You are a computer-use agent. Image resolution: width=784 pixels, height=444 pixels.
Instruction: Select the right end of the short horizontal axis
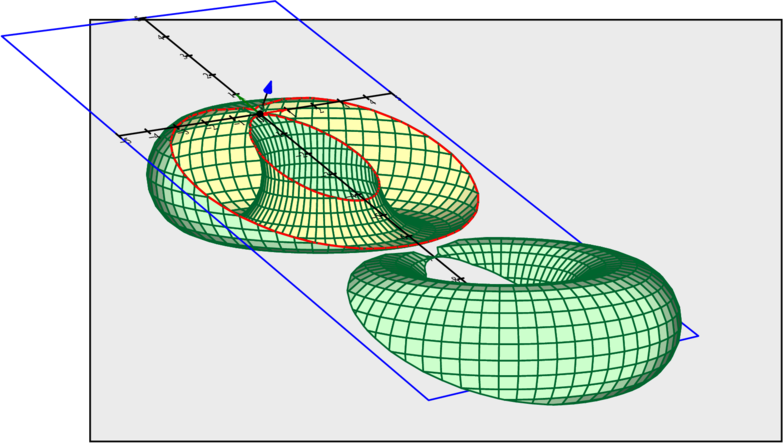pyautogui.click(x=396, y=96)
